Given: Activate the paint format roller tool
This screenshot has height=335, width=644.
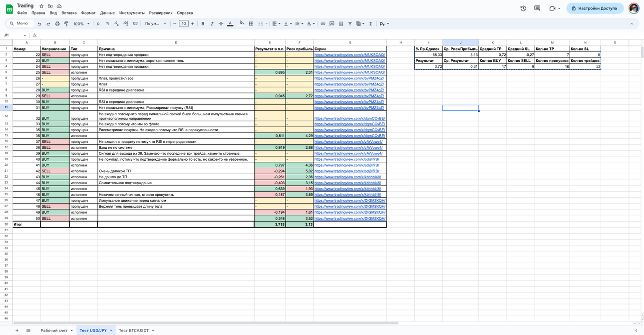Looking at the screenshot, I should coord(66,24).
